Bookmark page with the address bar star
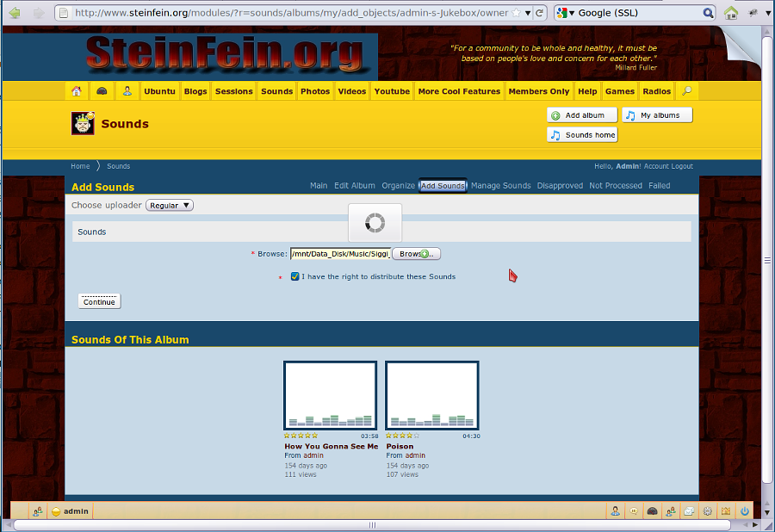Viewport: 775px width, 532px height. [x=516, y=13]
